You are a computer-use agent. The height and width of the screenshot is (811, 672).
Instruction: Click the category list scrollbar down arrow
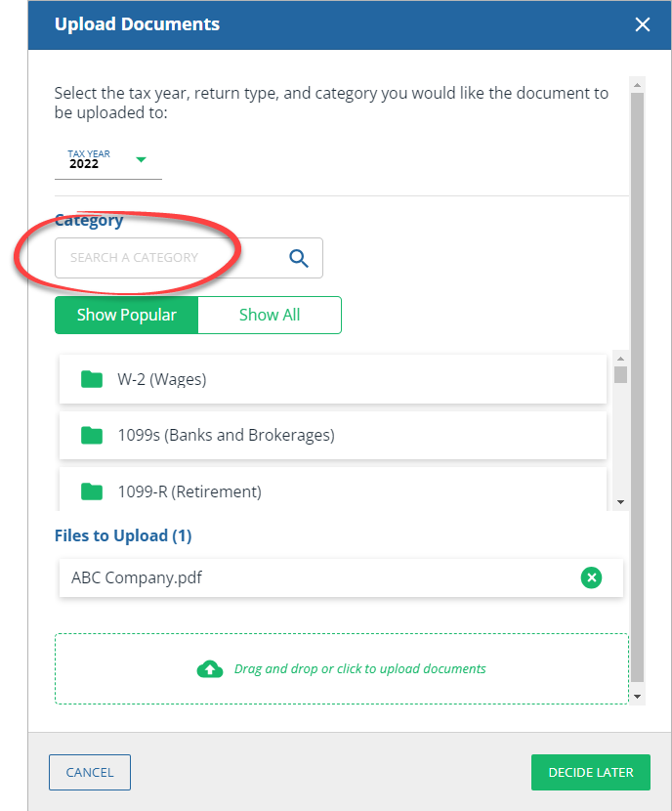click(x=620, y=501)
